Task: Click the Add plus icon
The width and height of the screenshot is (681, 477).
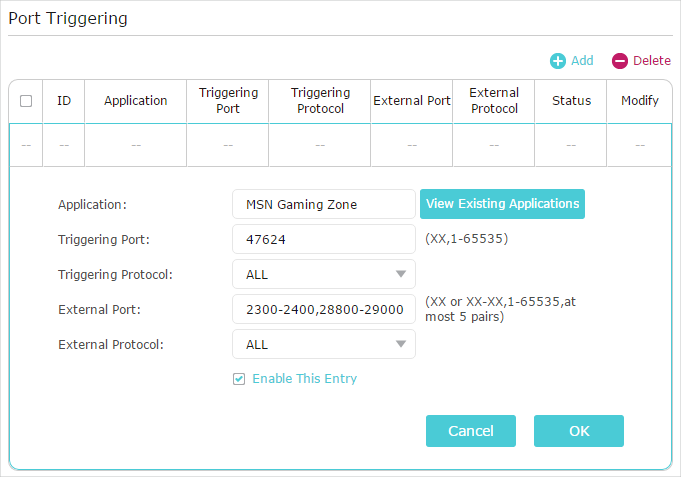Action: tap(558, 61)
